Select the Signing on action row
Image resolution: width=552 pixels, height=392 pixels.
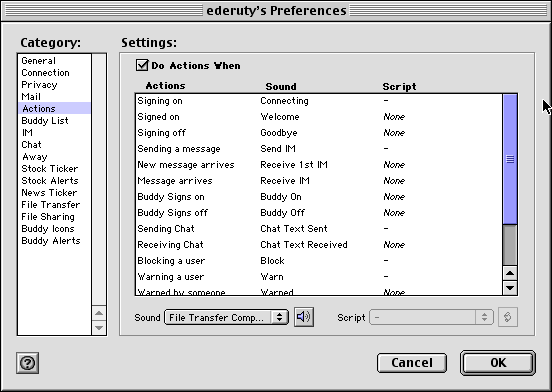[x=319, y=101]
